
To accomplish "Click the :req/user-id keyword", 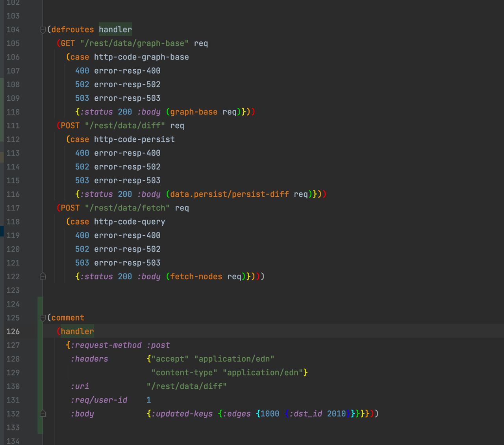I will 99,400.
